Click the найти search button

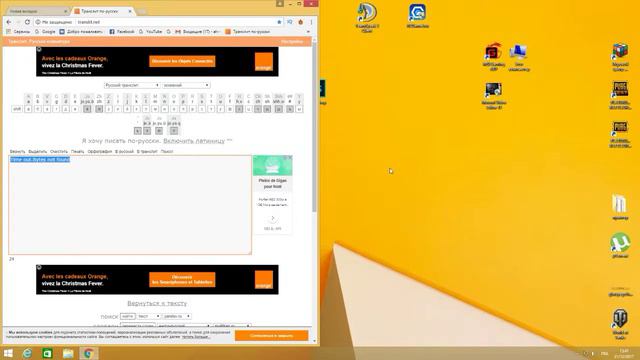[128, 316]
